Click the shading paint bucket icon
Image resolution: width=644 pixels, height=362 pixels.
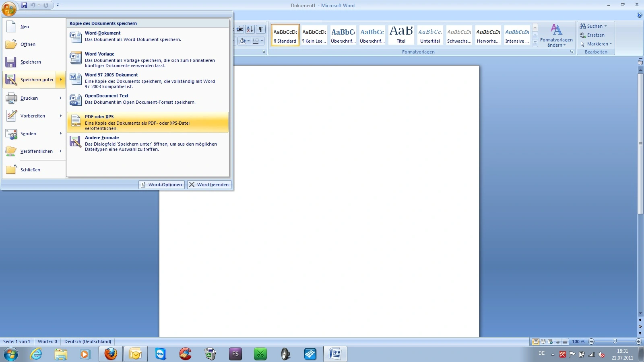(x=242, y=41)
